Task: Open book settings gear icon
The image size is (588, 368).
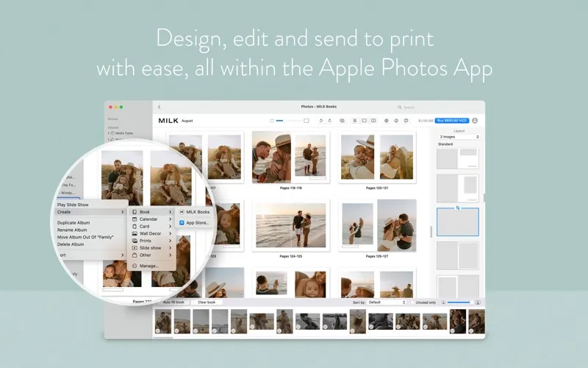Action: (x=387, y=121)
